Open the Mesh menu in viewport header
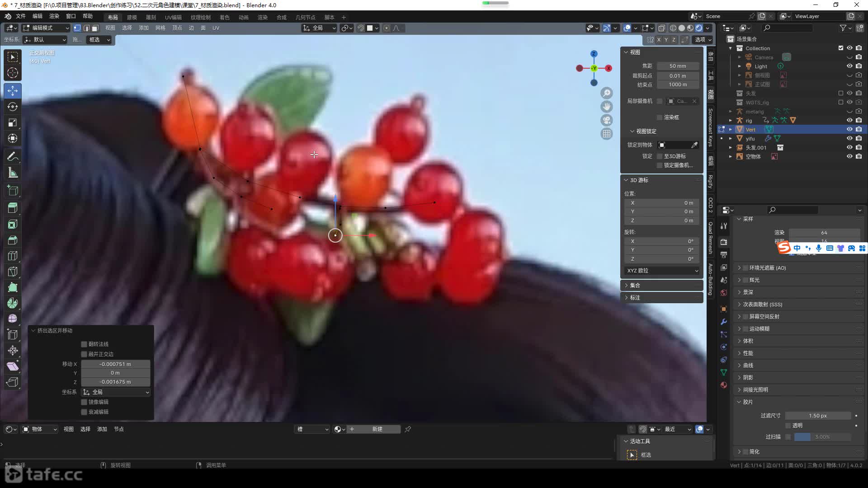 160,28
